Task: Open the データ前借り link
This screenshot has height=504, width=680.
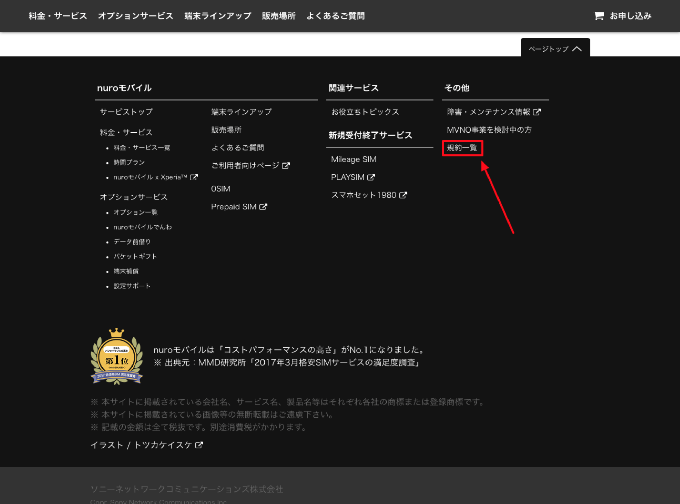Action: pyautogui.click(x=132, y=242)
